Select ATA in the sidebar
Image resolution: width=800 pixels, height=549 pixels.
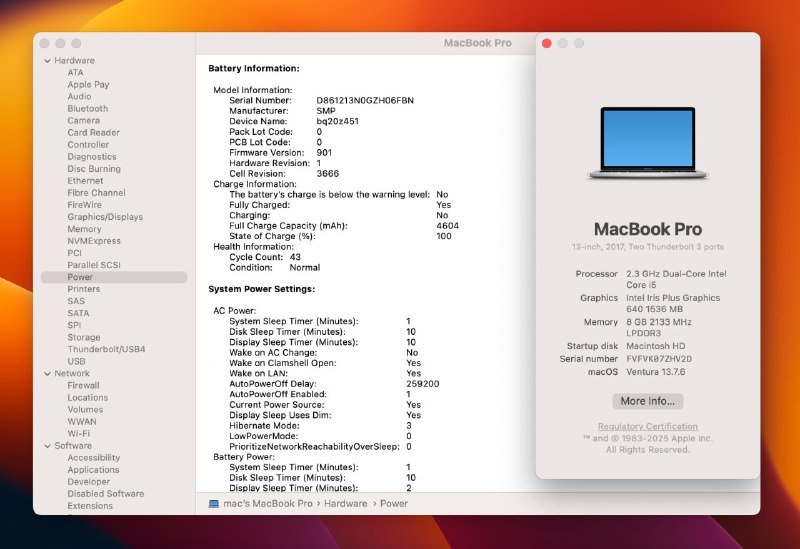coord(75,72)
